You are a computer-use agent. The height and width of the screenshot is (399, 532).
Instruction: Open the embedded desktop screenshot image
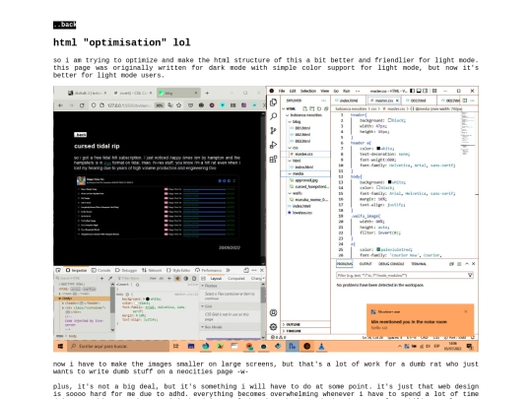pos(266,219)
